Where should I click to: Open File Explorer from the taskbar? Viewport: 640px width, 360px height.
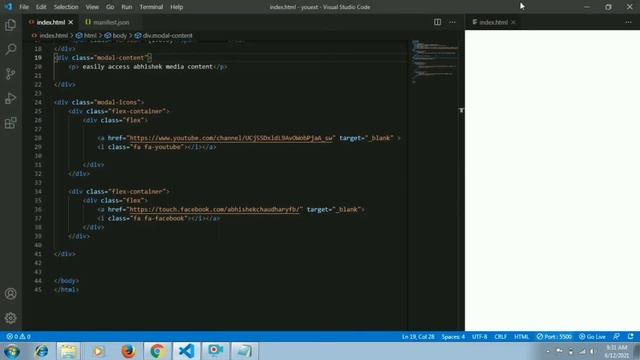[69, 351]
